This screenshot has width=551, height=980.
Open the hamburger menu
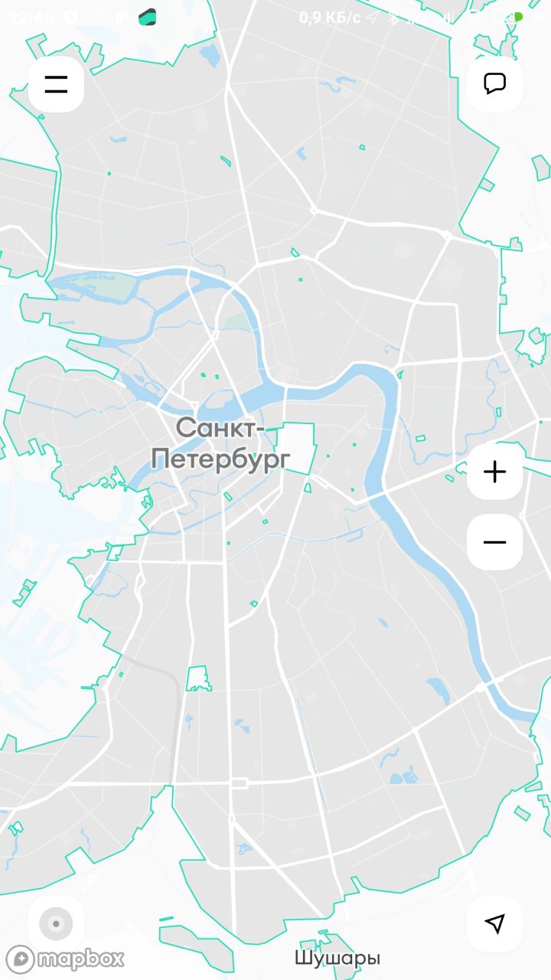56,84
